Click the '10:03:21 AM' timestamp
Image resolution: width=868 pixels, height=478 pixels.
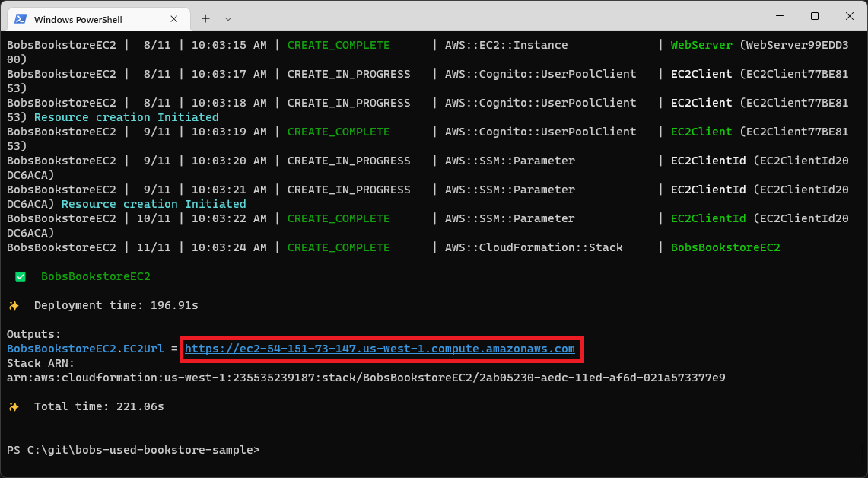click(229, 190)
